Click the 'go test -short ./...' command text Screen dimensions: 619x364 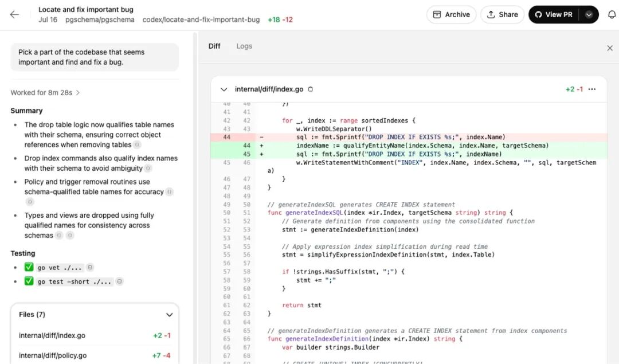[x=74, y=281]
